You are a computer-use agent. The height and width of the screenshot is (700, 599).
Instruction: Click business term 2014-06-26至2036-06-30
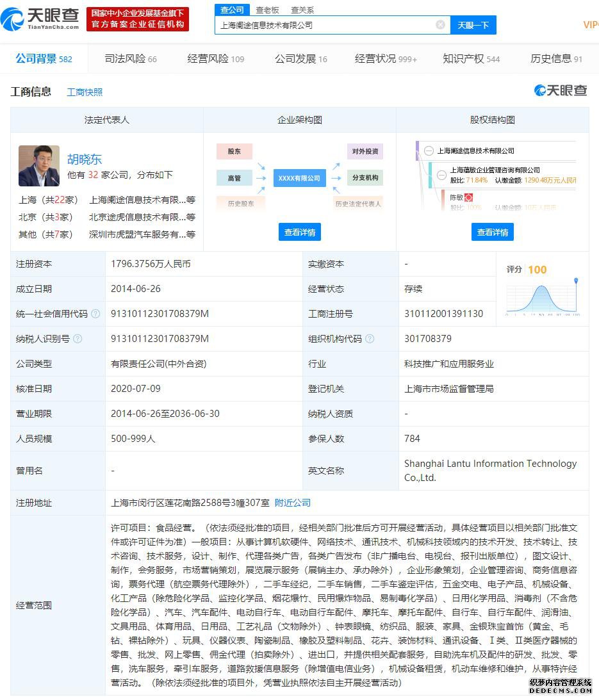[165, 414]
